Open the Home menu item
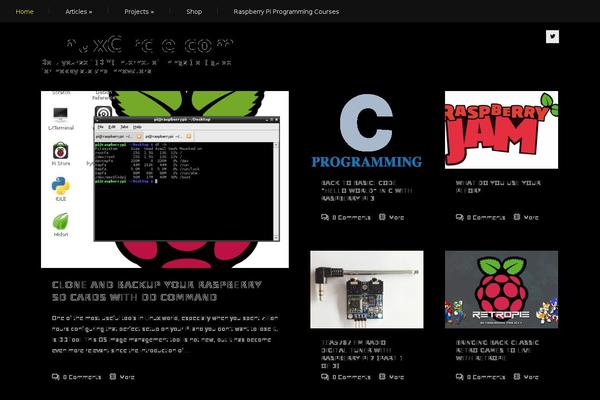This screenshot has height=400, width=600. (x=24, y=11)
